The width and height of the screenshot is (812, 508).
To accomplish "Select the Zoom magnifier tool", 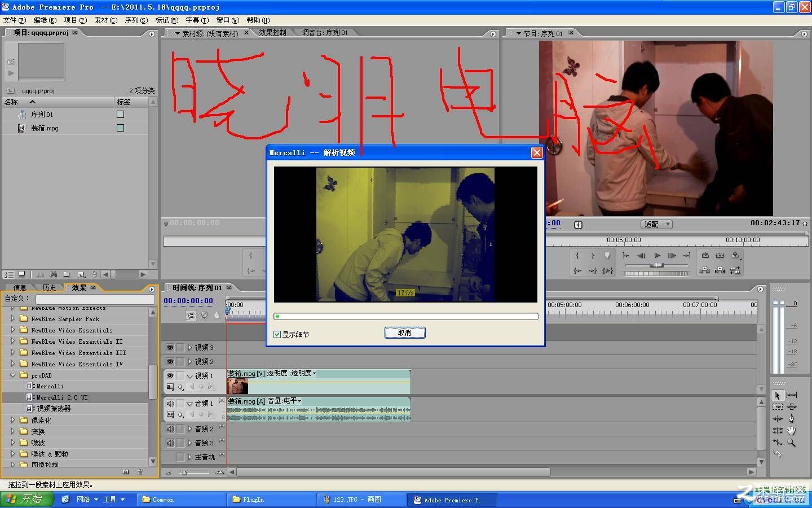I will [x=792, y=443].
